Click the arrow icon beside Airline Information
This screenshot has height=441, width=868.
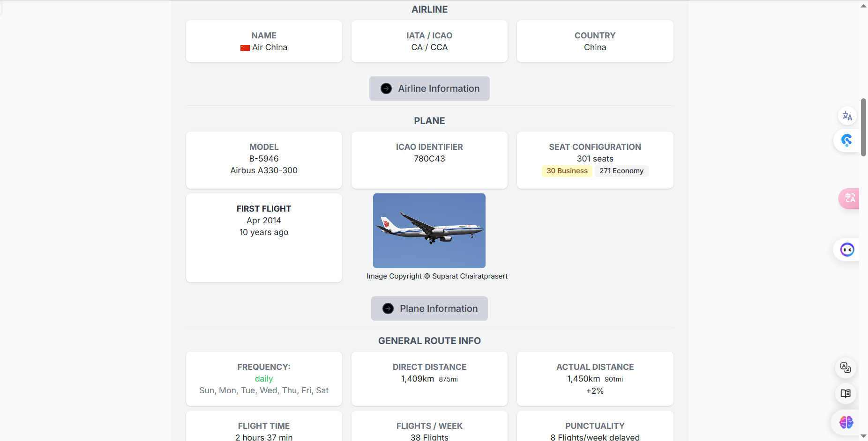pos(386,88)
